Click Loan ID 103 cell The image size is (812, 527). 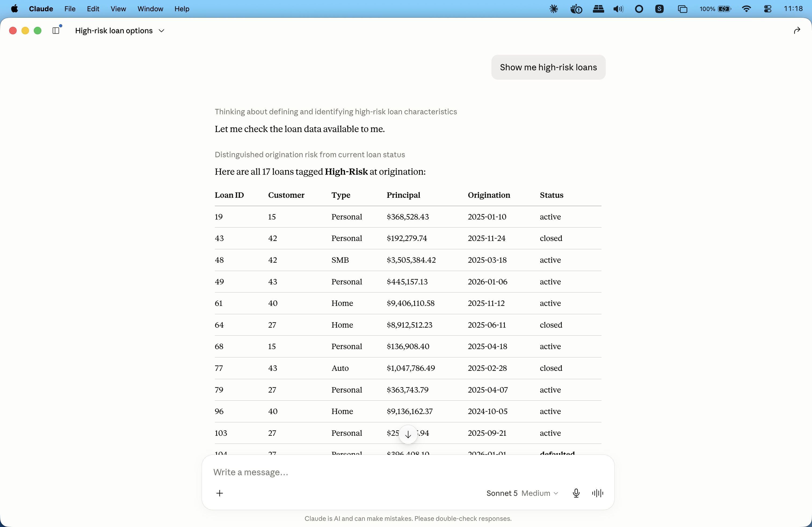[x=221, y=433]
